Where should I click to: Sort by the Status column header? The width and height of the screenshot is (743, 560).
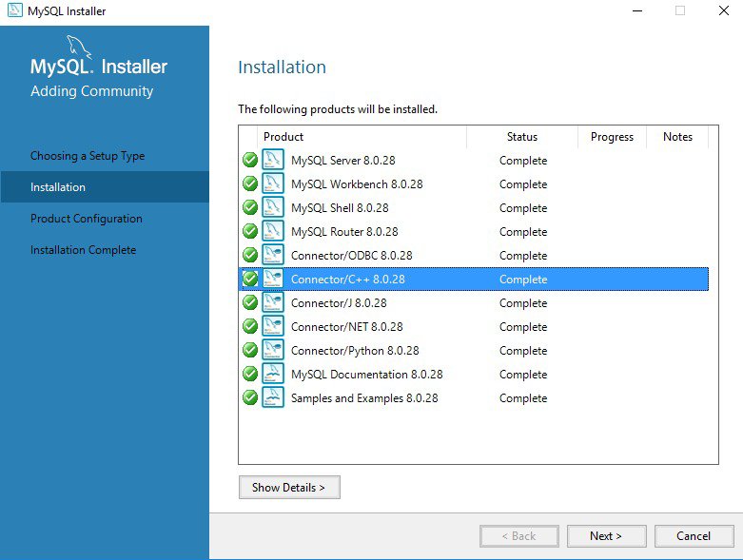[x=521, y=137]
